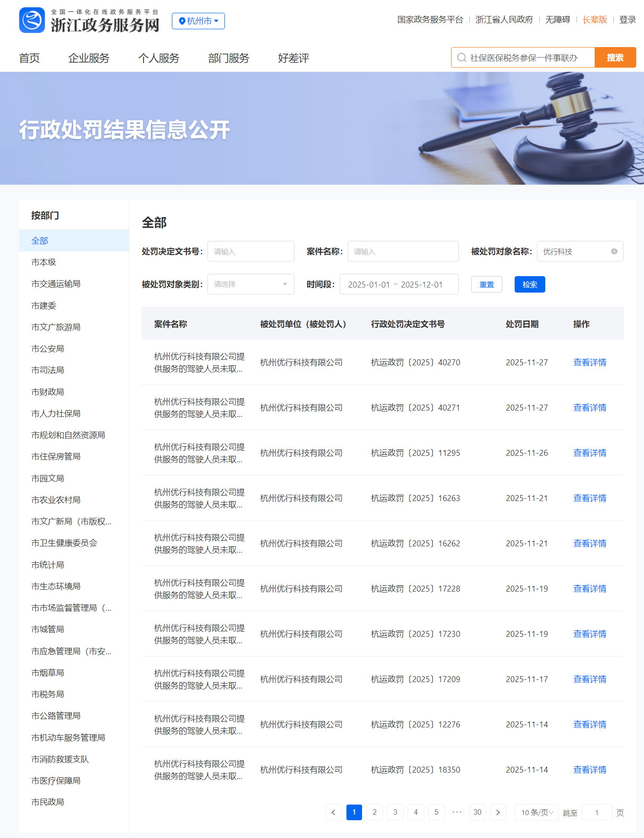Screen dimensions: 644x838
Task: Click the 处罚决定文书号 input field
Action: click(250, 251)
